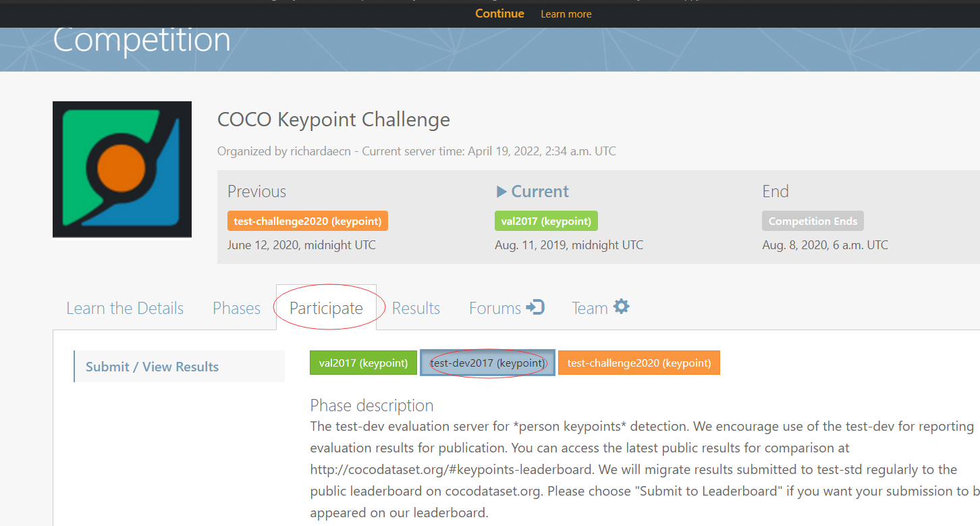
Task: Click Continue in the top banner
Action: tap(499, 14)
